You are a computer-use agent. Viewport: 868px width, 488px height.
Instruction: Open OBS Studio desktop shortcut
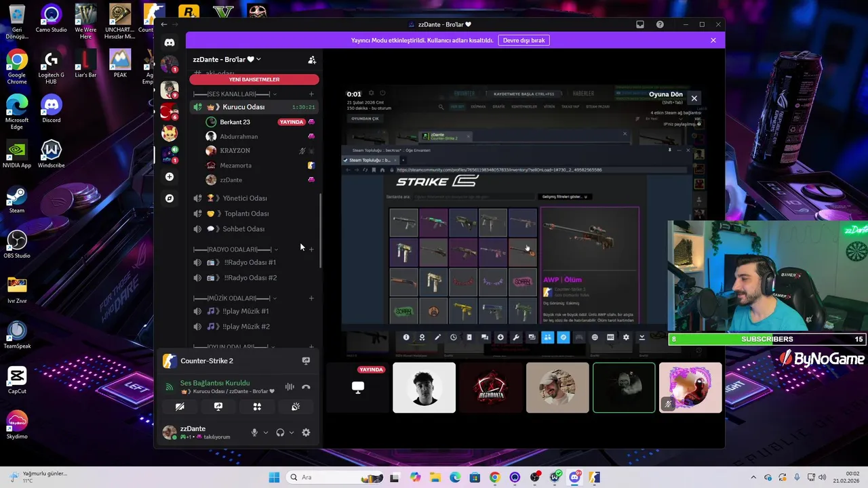click(x=17, y=245)
